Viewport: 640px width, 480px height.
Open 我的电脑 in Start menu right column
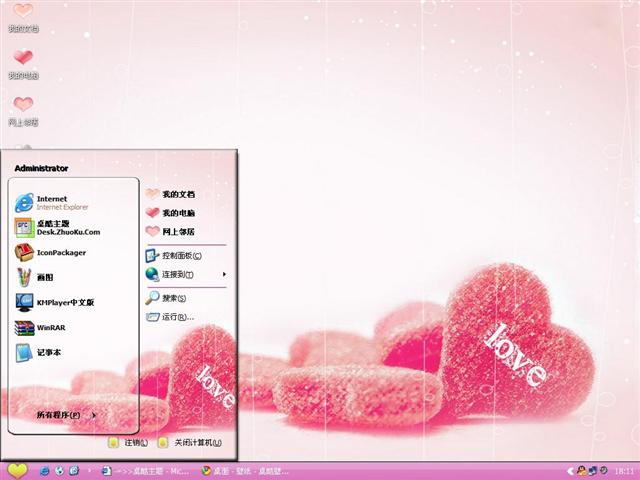coord(177,213)
